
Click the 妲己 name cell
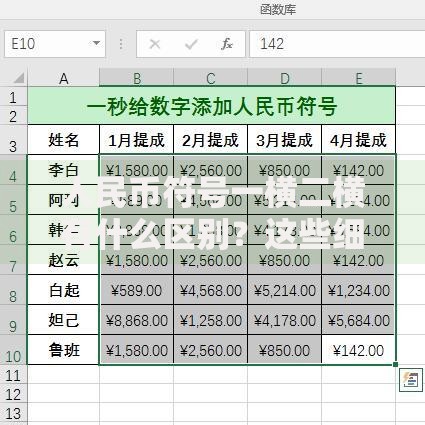coord(63,320)
